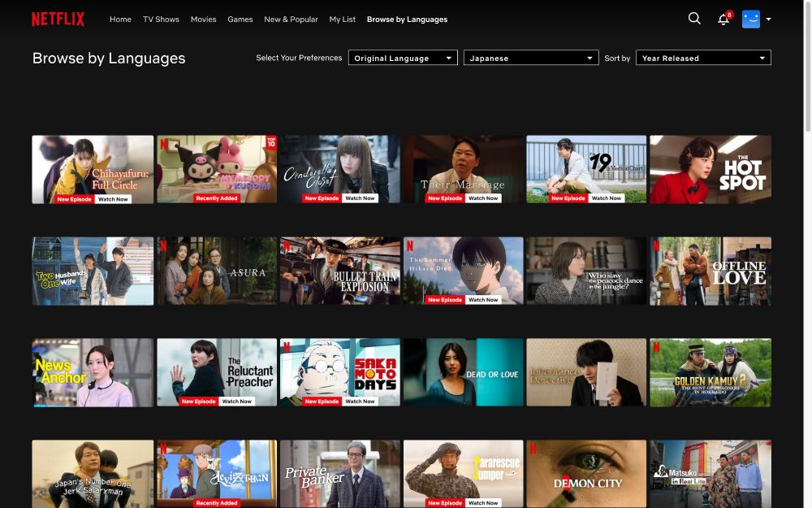The height and width of the screenshot is (508, 812).
Task: Open Matsuko in Real Life thumbnail
Action: pos(710,474)
